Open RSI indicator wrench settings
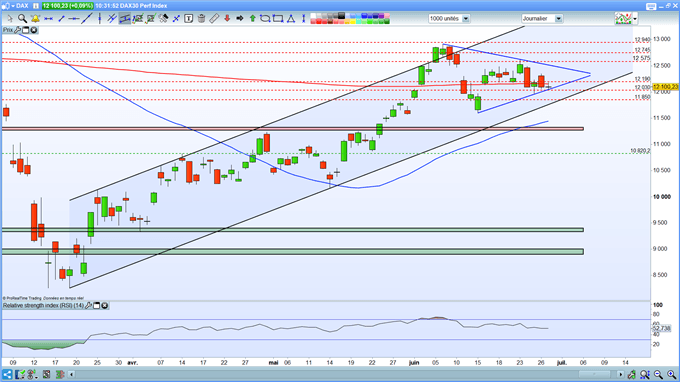This screenshot has width=680, height=382. [88, 306]
